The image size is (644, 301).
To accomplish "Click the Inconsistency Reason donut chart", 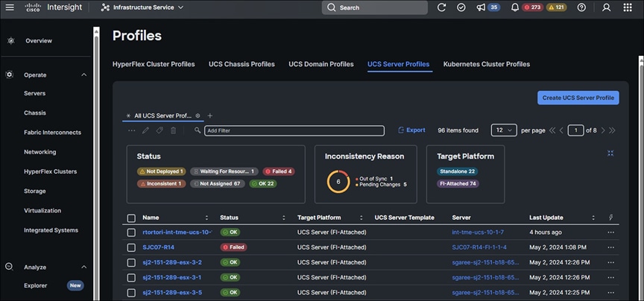I will (338, 181).
